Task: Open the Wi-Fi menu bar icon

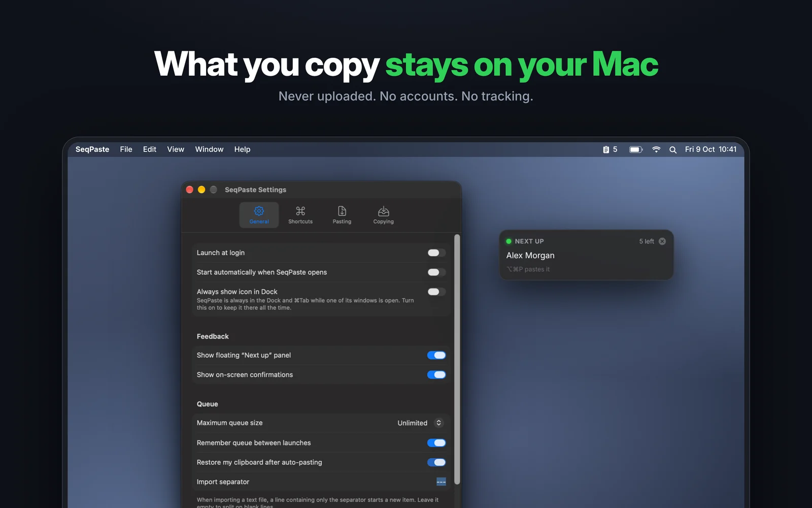Action: pos(656,149)
